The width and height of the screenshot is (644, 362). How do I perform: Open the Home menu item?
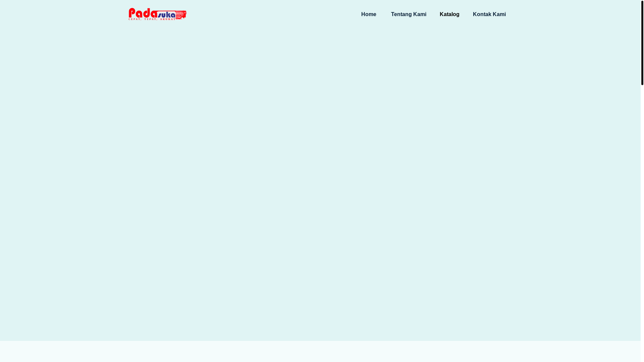369,14
